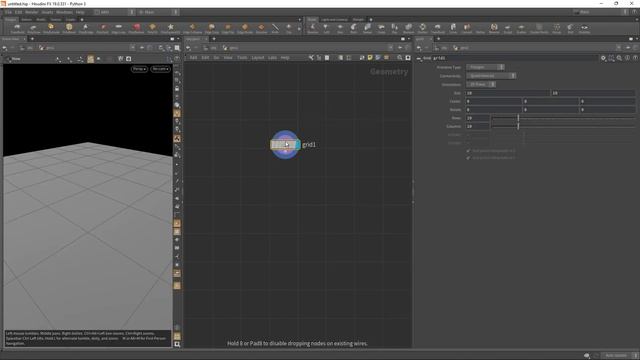
Task: Click the first Size value field
Action: coord(508,93)
